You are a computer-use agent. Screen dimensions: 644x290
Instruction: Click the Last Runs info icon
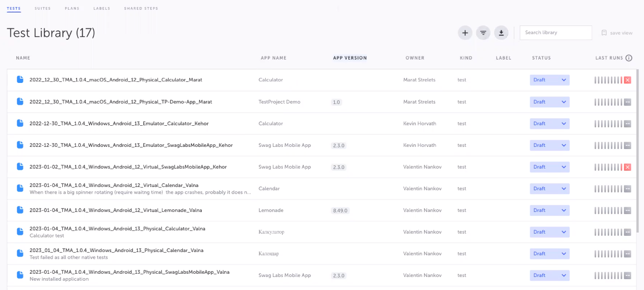coord(629,58)
